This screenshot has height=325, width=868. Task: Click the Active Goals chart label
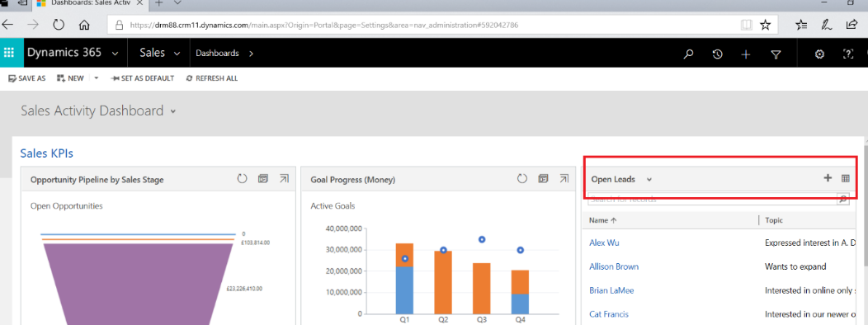333,206
